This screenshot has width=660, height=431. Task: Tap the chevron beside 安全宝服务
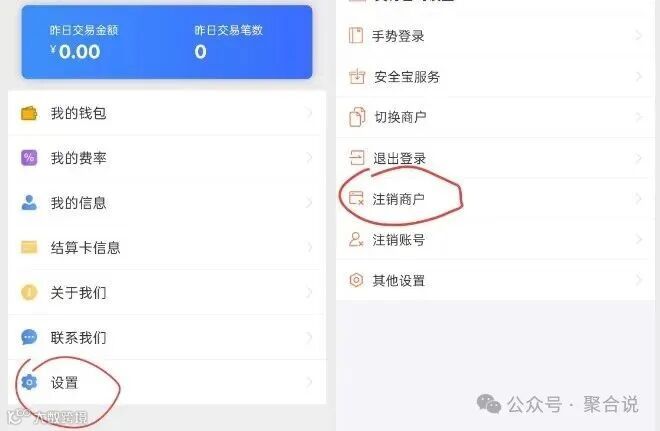click(639, 77)
